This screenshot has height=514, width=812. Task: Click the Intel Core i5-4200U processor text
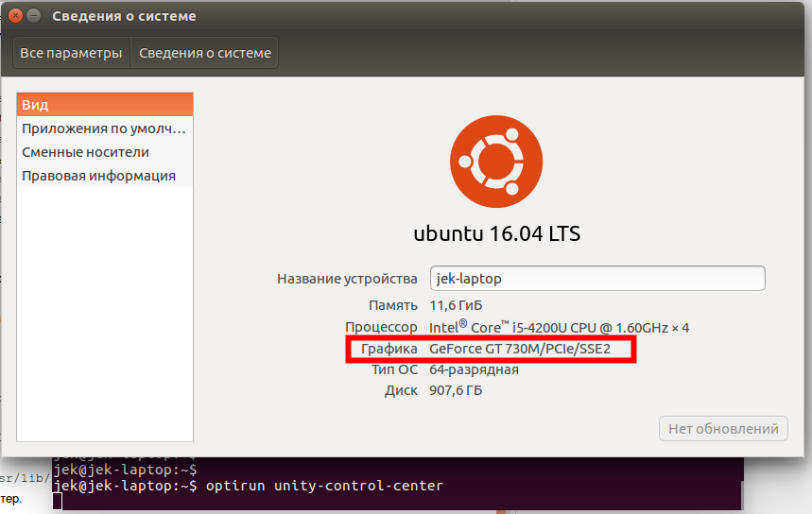coord(559,327)
